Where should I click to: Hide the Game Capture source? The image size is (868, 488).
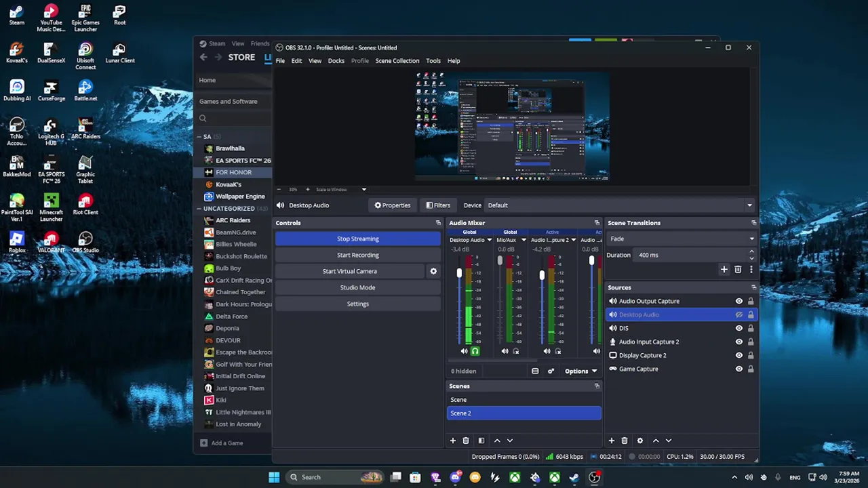click(739, 369)
